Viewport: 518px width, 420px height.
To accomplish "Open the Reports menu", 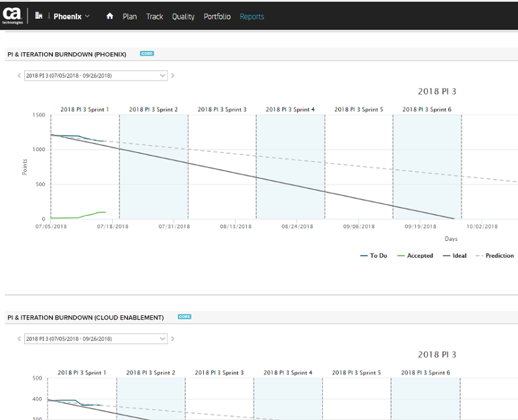I will click(252, 17).
